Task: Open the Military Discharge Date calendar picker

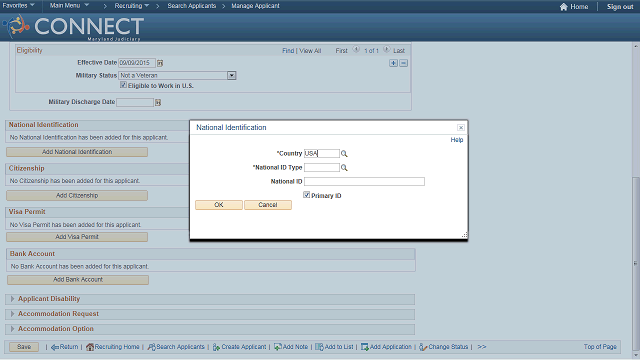Action: [158, 102]
